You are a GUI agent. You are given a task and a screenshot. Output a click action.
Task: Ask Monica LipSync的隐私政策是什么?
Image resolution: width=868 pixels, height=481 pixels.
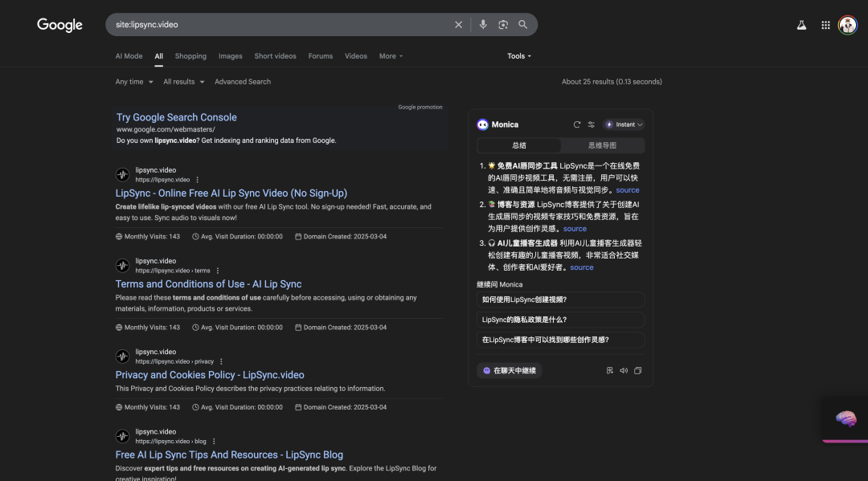(560, 320)
